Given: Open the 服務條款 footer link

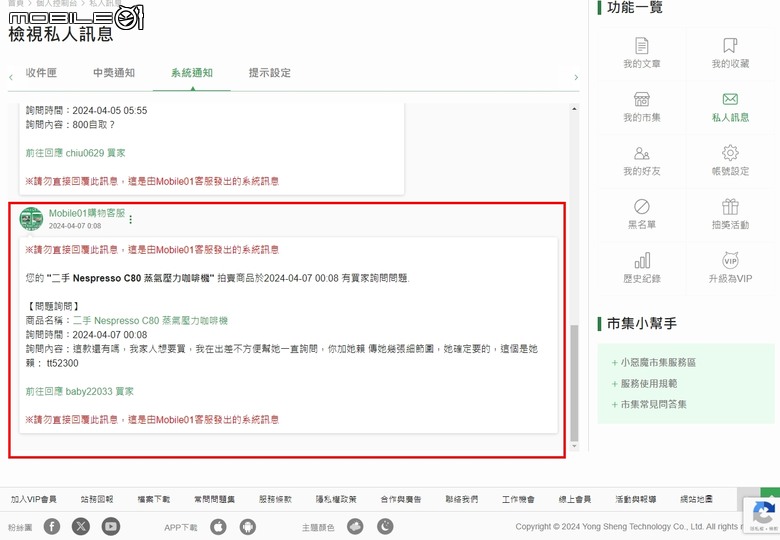Looking at the screenshot, I should (x=275, y=499).
